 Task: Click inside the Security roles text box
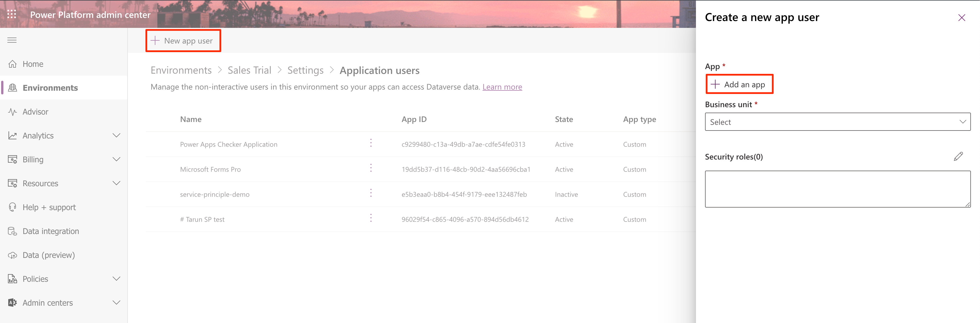pyautogui.click(x=837, y=189)
